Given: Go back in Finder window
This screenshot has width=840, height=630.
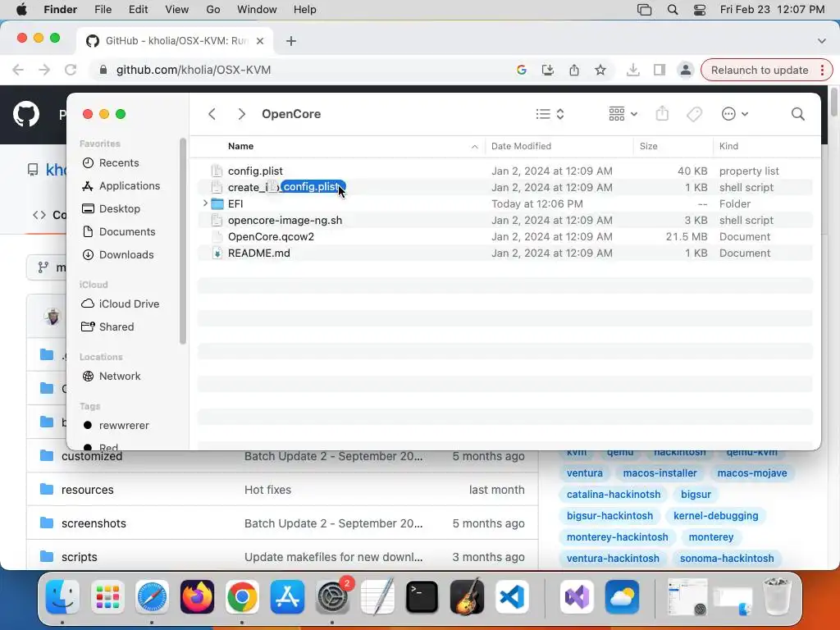Looking at the screenshot, I should (x=212, y=114).
